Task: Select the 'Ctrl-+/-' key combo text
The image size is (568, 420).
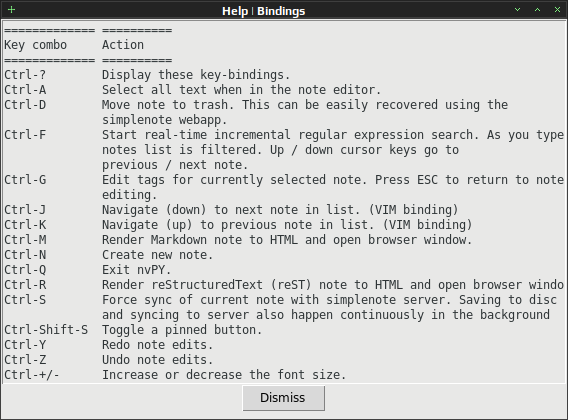Action: click(32, 375)
